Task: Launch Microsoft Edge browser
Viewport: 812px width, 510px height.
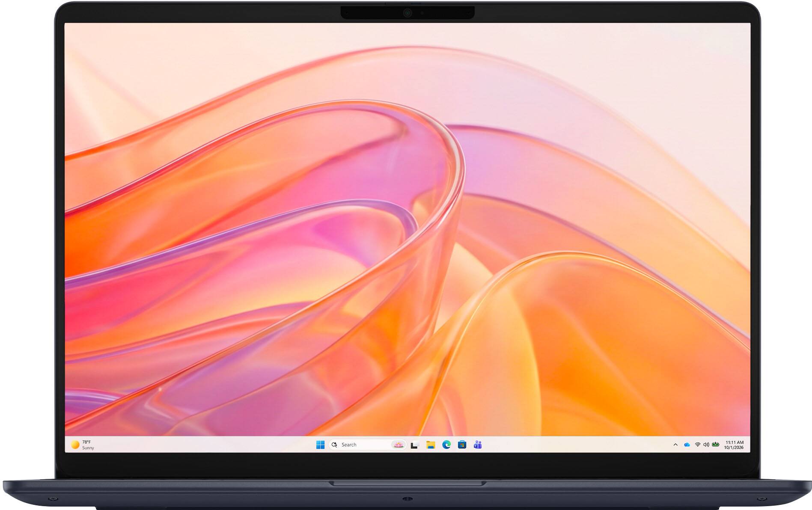Action: pos(446,445)
